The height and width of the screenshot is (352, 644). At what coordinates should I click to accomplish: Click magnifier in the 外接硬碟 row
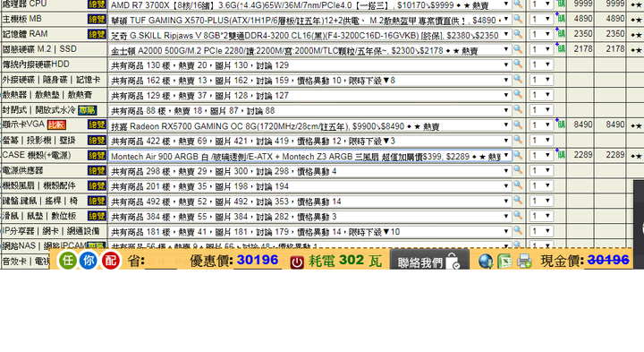518,80
